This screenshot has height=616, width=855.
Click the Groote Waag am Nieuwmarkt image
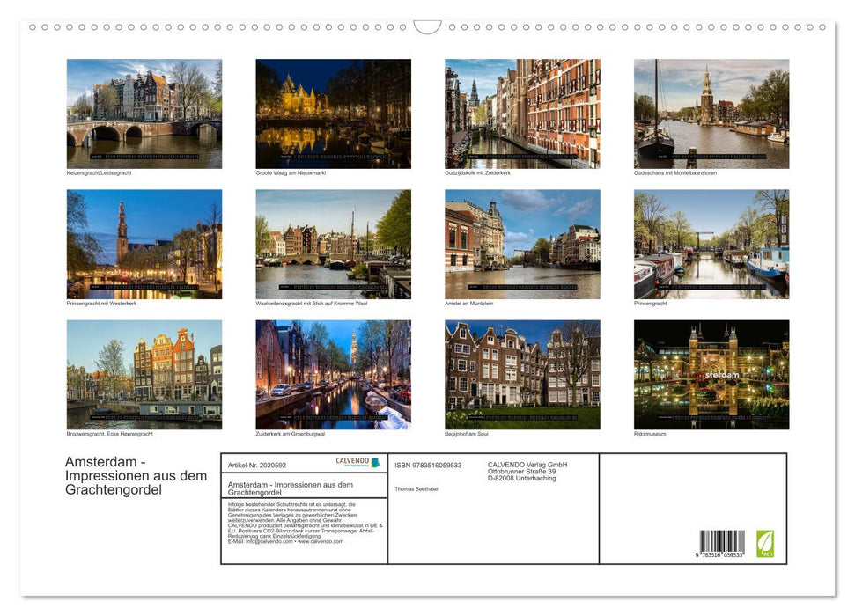coord(332,113)
